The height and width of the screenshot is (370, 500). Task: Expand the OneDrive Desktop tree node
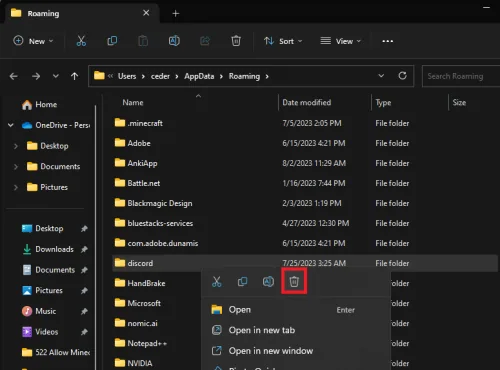tap(16, 146)
